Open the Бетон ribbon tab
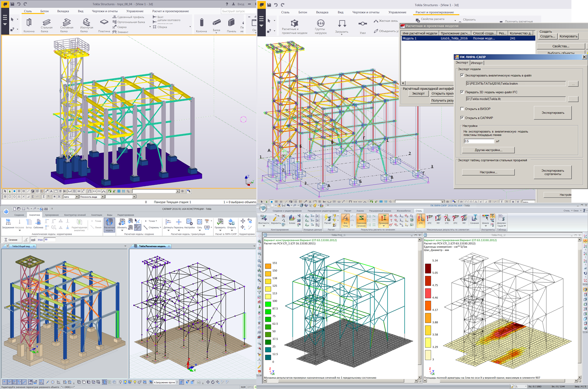This screenshot has width=588, height=389. coord(45,11)
